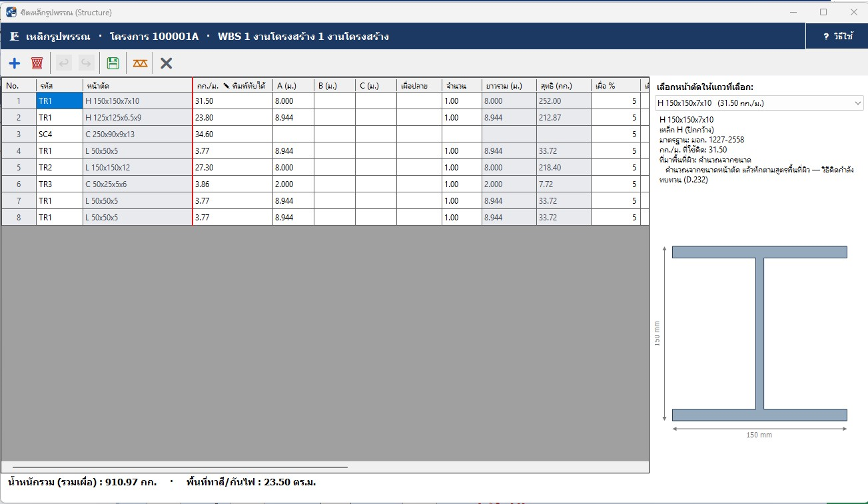Click the B (ม.) column header
Image resolution: width=868 pixels, height=504 pixels.
334,85
